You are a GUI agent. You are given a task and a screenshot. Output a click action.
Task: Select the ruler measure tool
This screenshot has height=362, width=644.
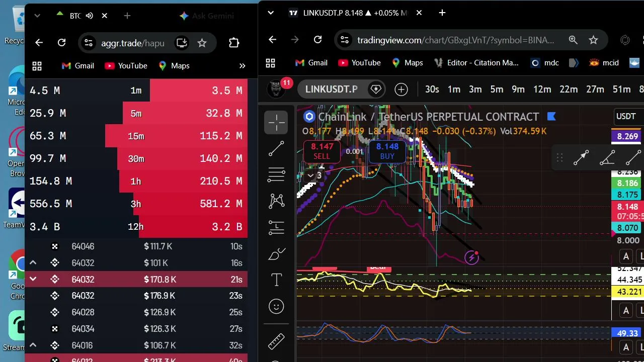(x=276, y=341)
